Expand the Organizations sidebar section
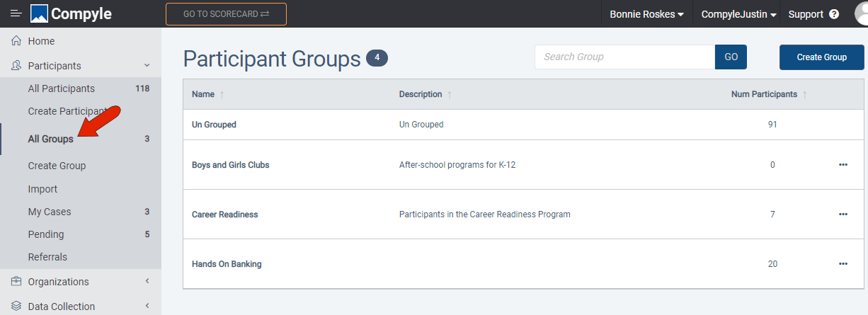The image size is (868, 315). [x=147, y=282]
